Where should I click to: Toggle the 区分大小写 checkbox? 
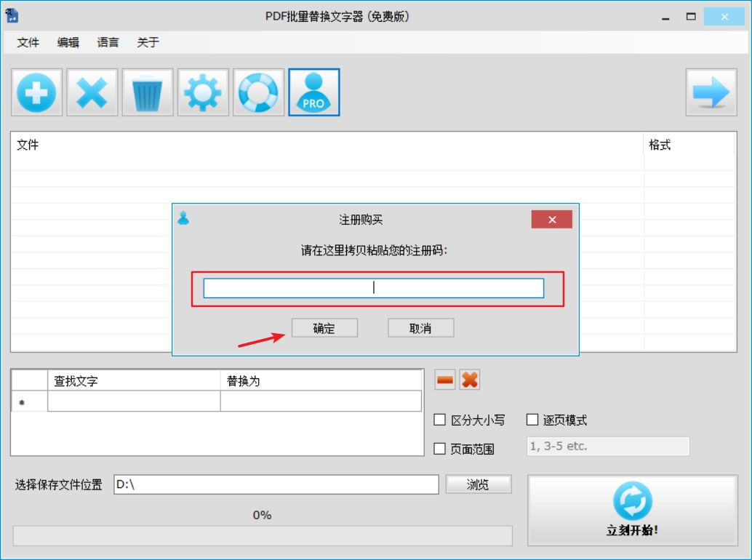pos(439,420)
